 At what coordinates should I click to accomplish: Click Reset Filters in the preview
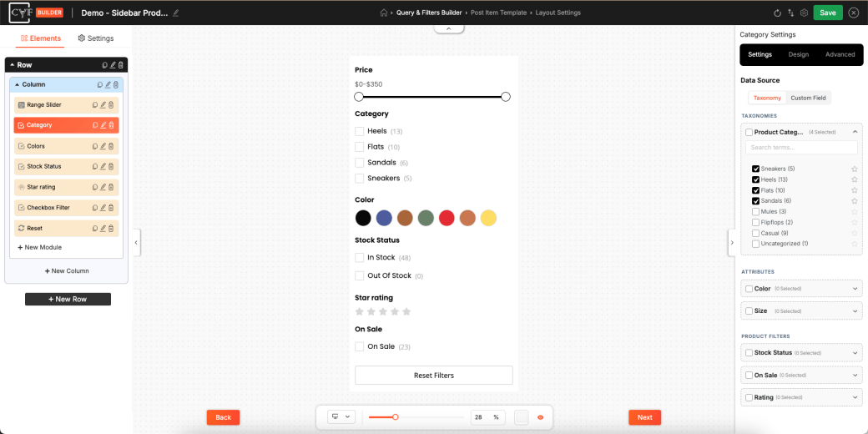pyautogui.click(x=434, y=376)
